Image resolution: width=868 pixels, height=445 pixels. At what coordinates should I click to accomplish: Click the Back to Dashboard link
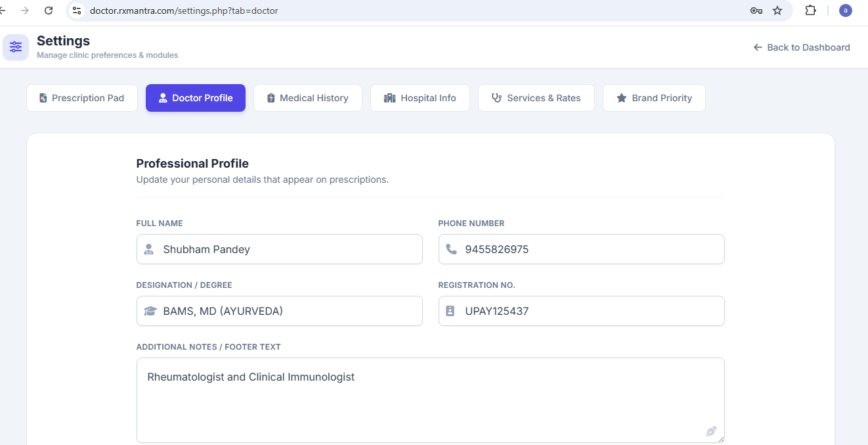[x=802, y=47]
